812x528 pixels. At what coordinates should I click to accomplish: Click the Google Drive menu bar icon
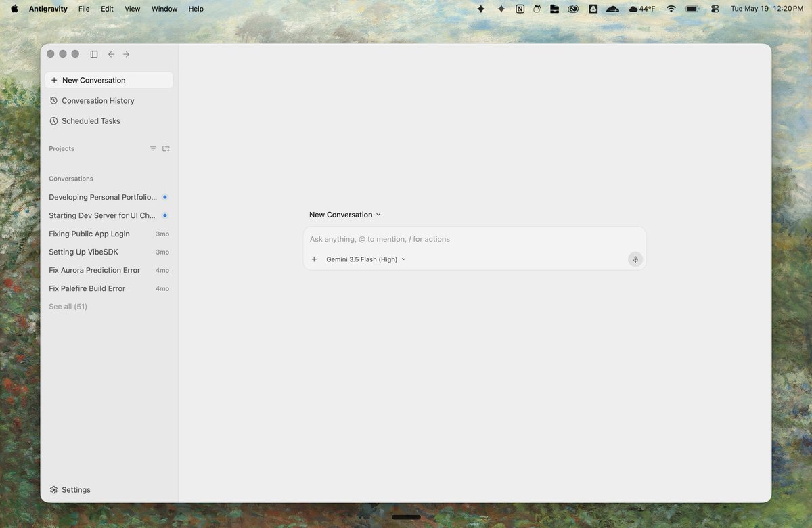[593, 9]
